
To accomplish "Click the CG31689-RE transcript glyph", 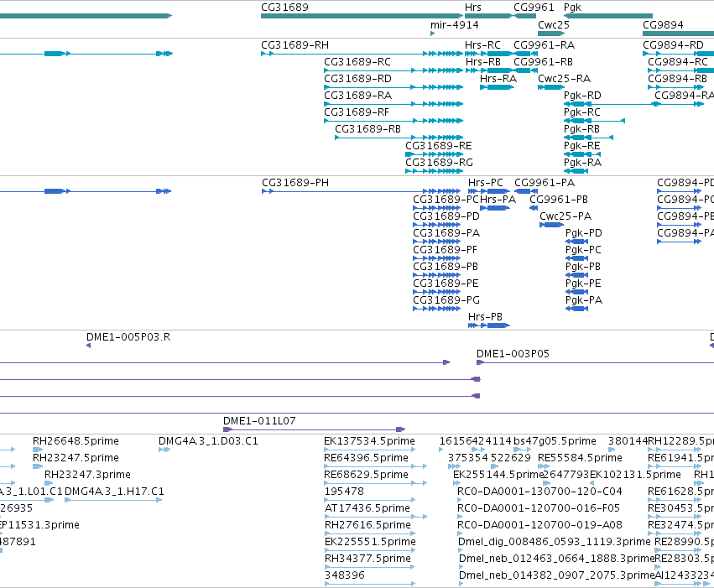I will tap(434, 154).
